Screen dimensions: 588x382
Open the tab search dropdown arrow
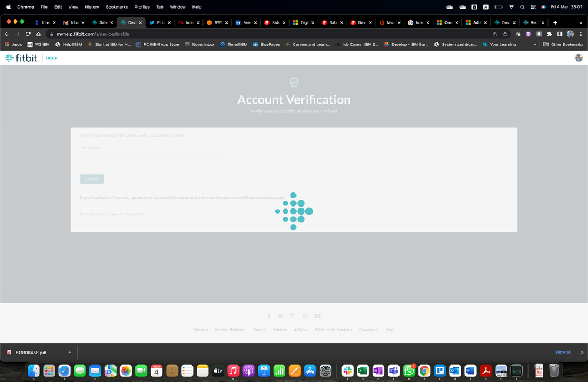click(580, 22)
